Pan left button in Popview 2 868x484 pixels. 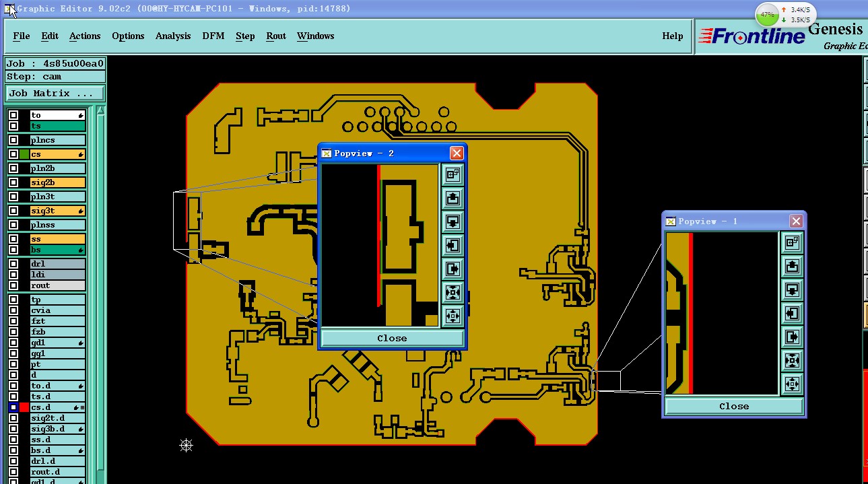(x=453, y=246)
